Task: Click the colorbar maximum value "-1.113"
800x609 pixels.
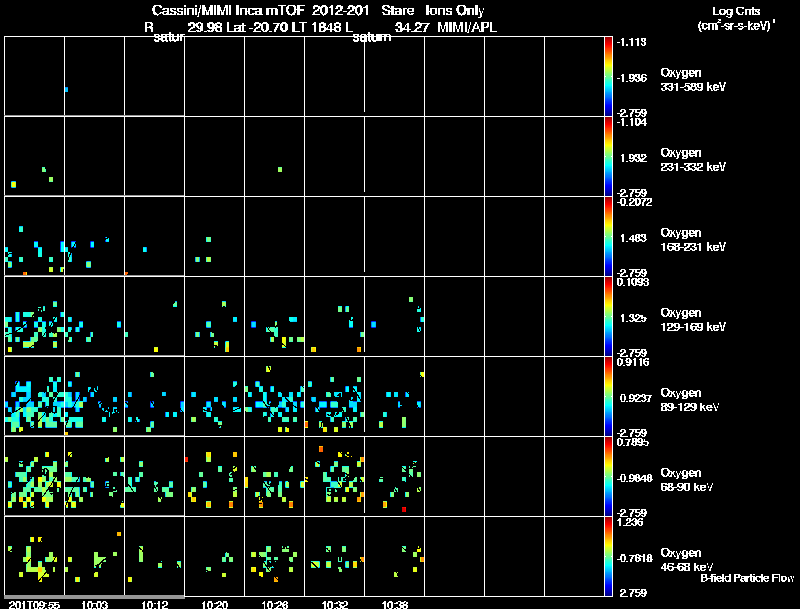Action: [632, 42]
